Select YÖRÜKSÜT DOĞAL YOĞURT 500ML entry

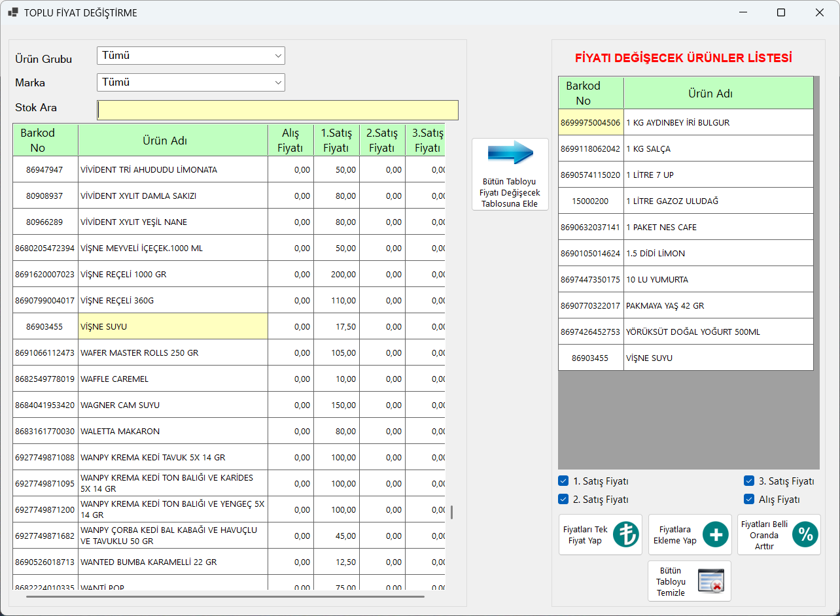point(718,332)
